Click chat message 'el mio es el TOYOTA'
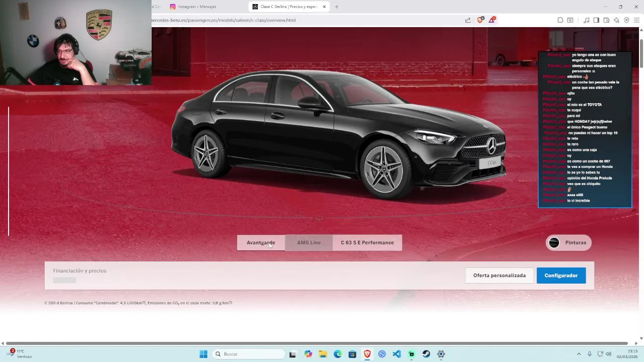The width and height of the screenshot is (644, 362). [584, 105]
